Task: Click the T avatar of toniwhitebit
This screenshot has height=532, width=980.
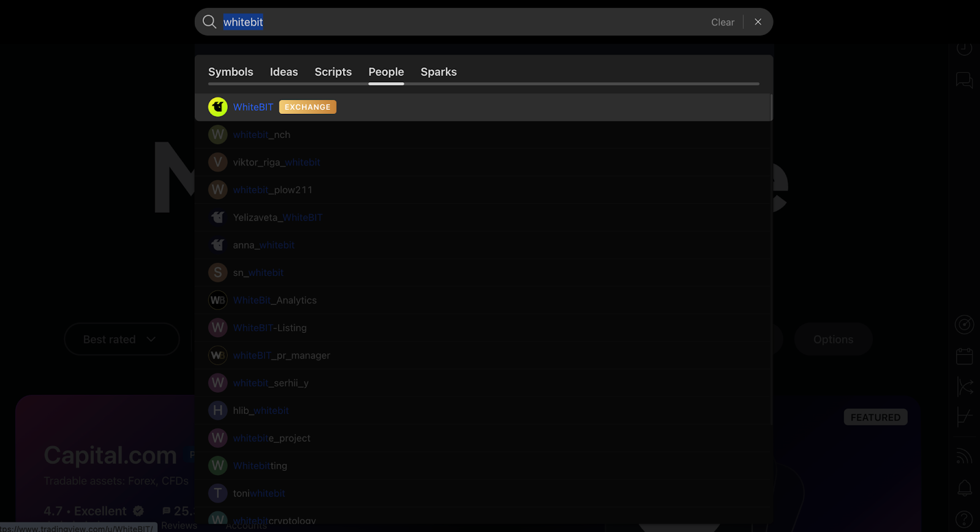Action: coord(217,493)
